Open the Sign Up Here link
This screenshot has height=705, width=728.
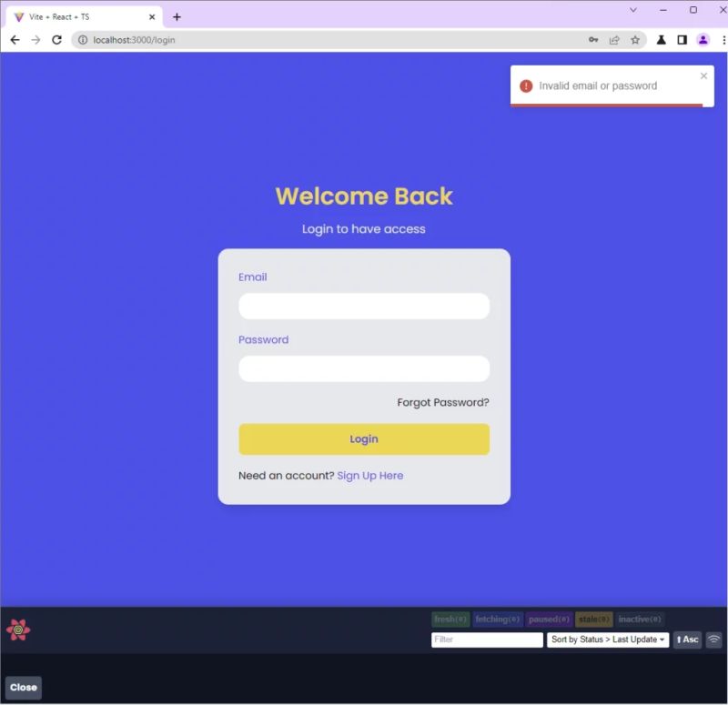(369, 475)
